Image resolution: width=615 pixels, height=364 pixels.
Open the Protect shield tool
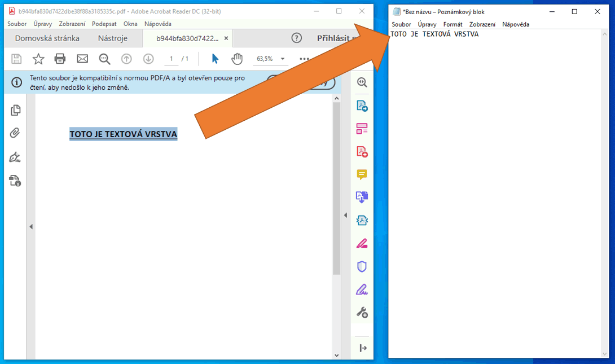click(x=362, y=266)
